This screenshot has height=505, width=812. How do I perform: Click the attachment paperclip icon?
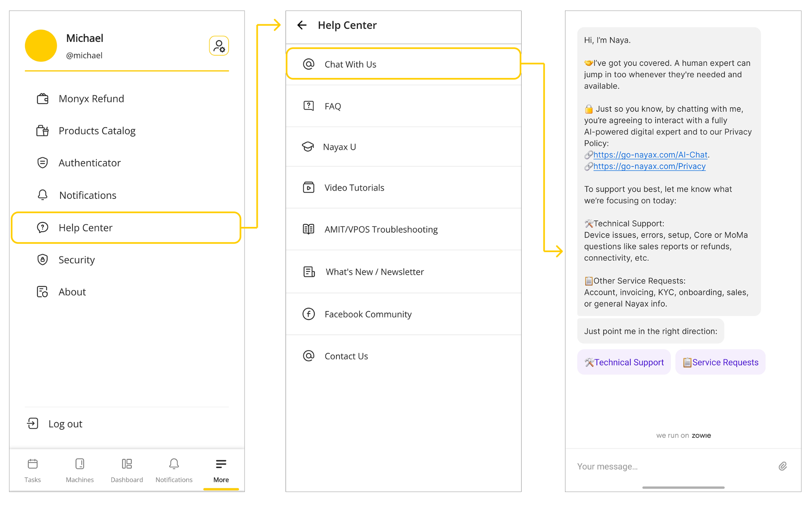pos(782,466)
